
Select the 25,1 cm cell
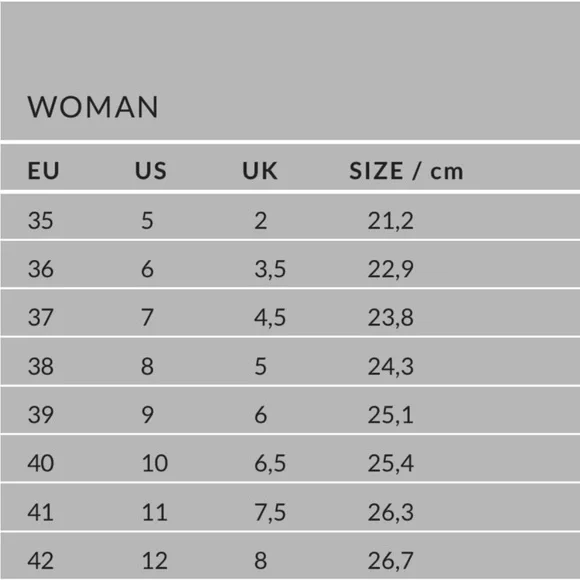(x=391, y=415)
